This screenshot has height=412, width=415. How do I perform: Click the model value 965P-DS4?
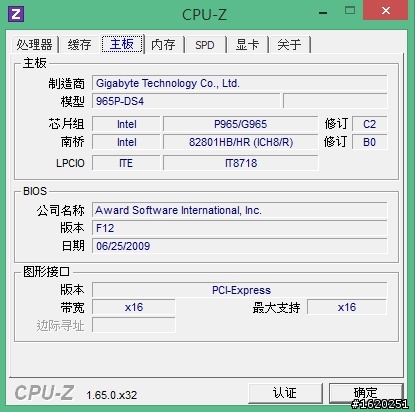coord(186,101)
